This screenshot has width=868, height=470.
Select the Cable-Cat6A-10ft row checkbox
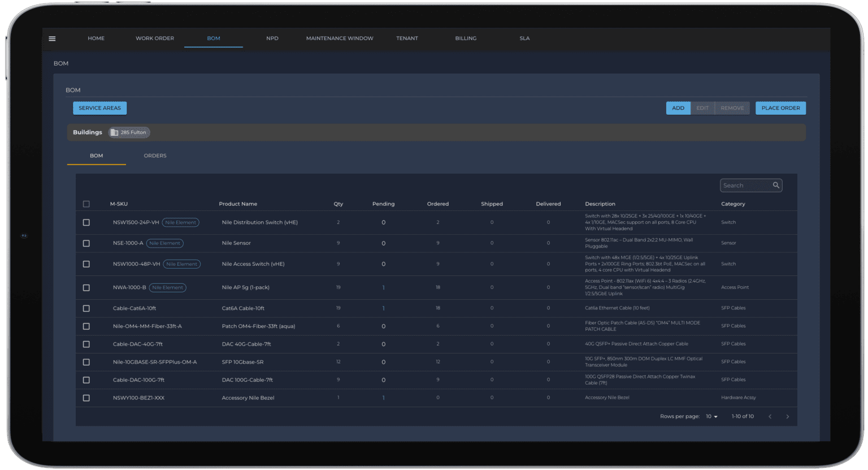(86, 309)
